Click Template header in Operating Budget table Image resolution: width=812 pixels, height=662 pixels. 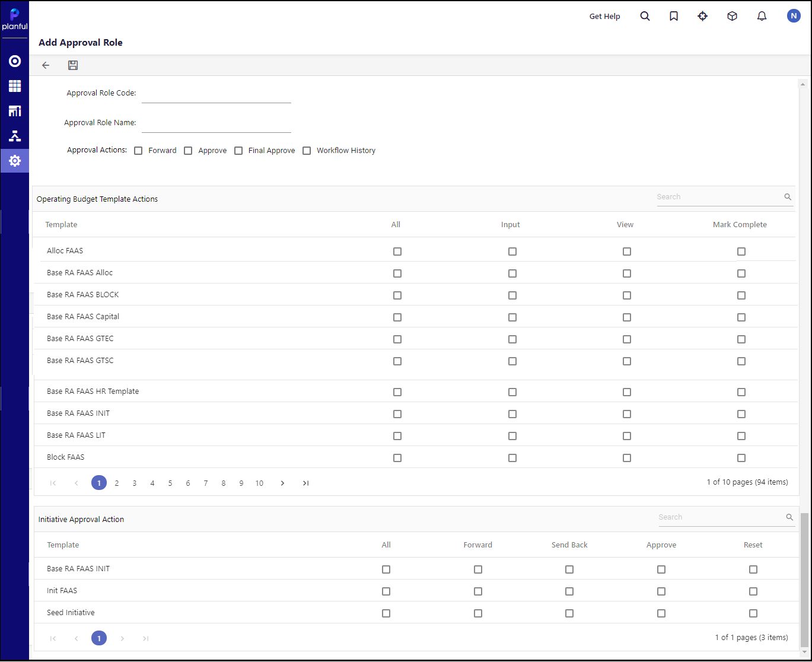tap(61, 225)
